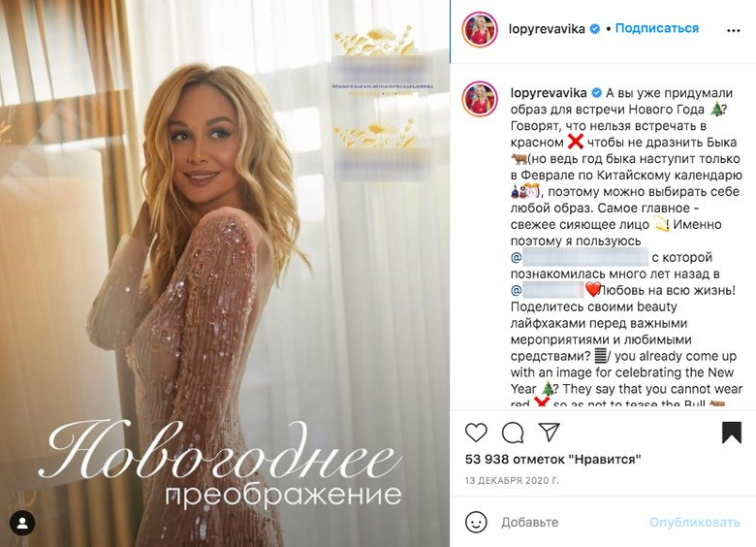Click the caption profile avatar
The height and width of the screenshot is (547, 756).
click(x=480, y=99)
